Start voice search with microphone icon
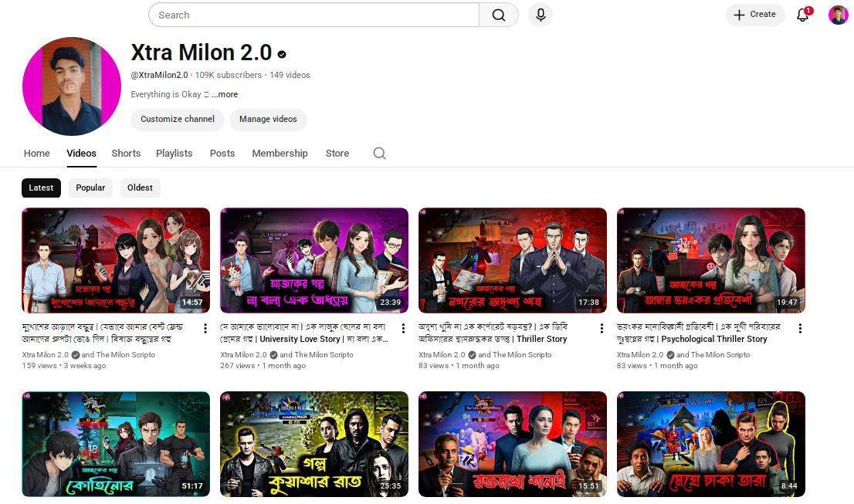Image resolution: width=854 pixels, height=504 pixels. (x=541, y=15)
